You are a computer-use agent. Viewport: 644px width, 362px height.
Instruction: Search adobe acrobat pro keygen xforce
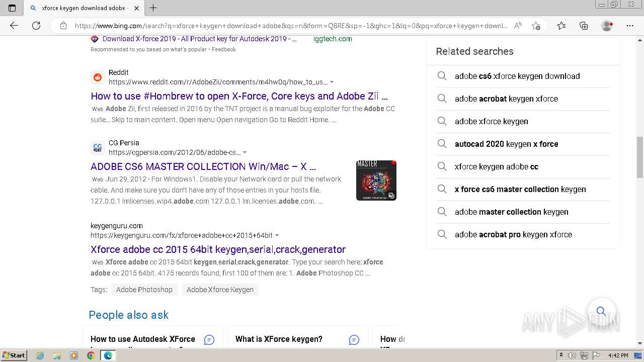tap(523, 235)
